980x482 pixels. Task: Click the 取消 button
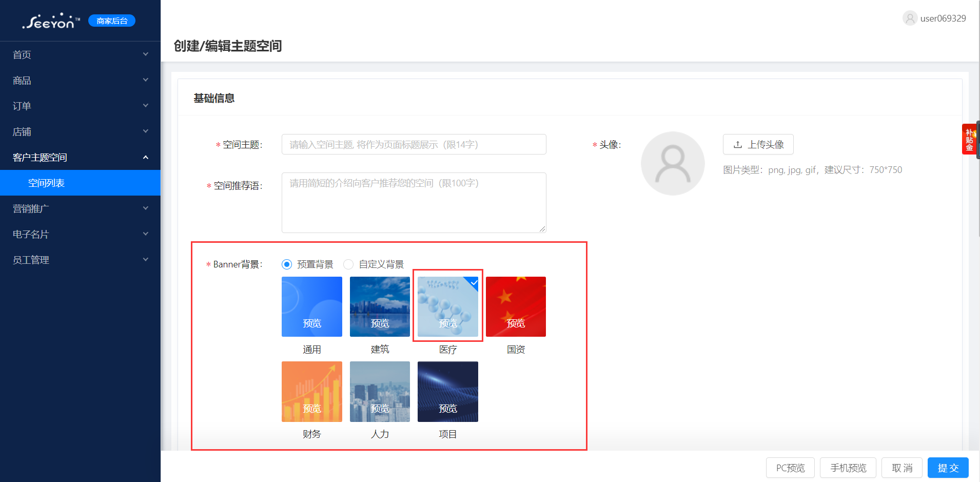tap(902, 468)
